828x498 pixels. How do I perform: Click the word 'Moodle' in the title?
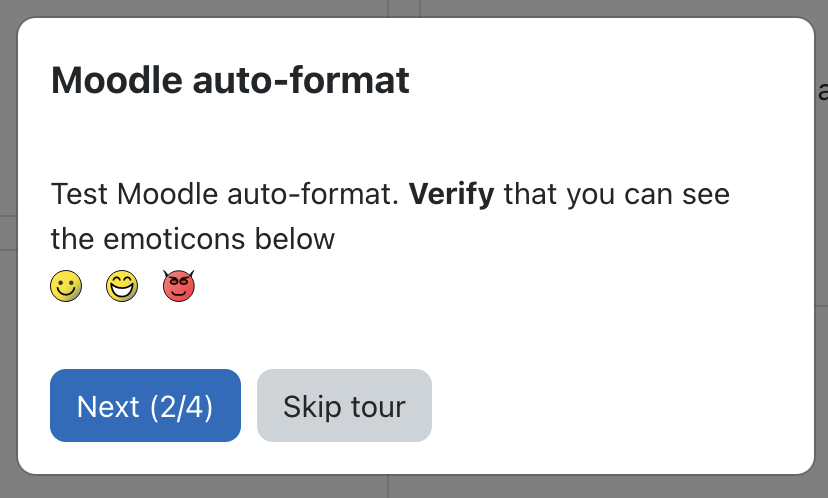coord(117,80)
